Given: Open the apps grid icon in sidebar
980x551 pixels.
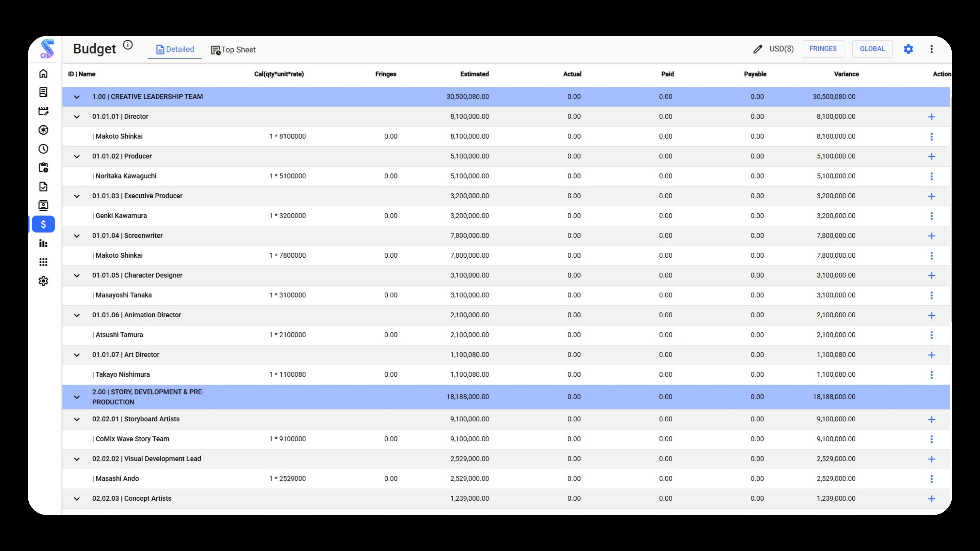Looking at the screenshot, I should [44, 262].
